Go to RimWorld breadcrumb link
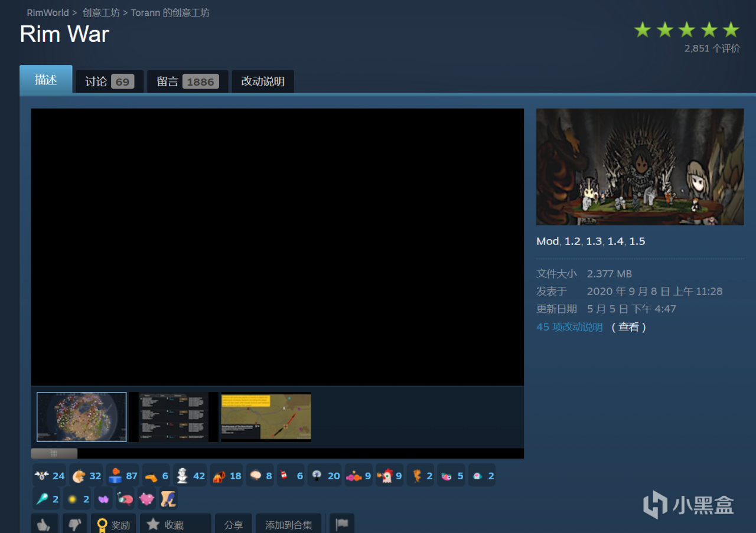Viewport: 756px width, 533px height. 48,12
